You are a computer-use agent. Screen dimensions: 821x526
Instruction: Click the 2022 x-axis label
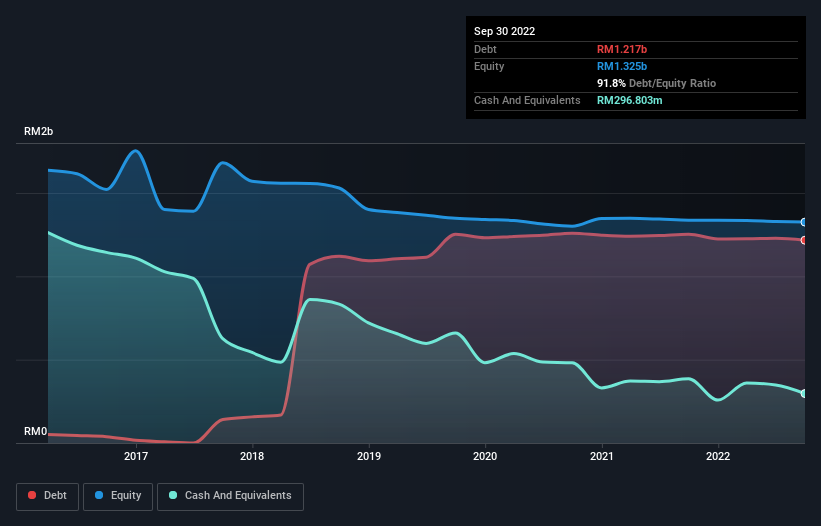(718, 456)
